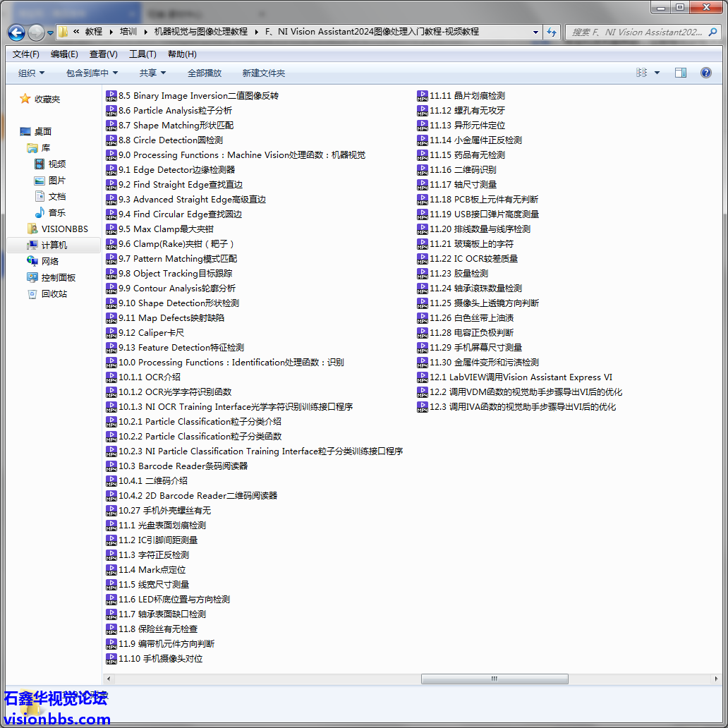Viewport: 728px width, 728px height.
Task: Open the view options dropdown arrow
Action: (x=657, y=73)
